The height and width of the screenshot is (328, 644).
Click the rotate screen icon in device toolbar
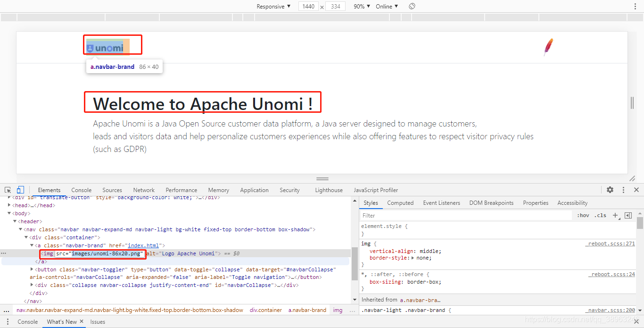412,6
